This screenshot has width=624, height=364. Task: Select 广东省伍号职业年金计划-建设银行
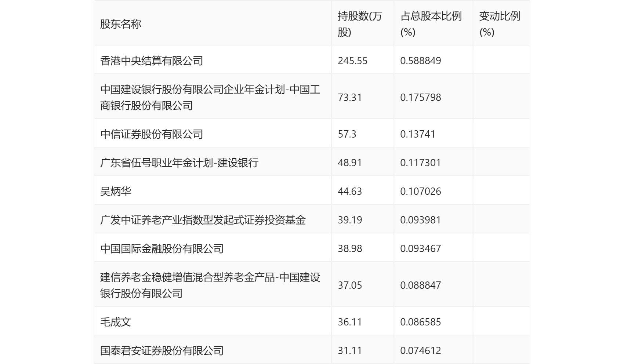(179, 163)
